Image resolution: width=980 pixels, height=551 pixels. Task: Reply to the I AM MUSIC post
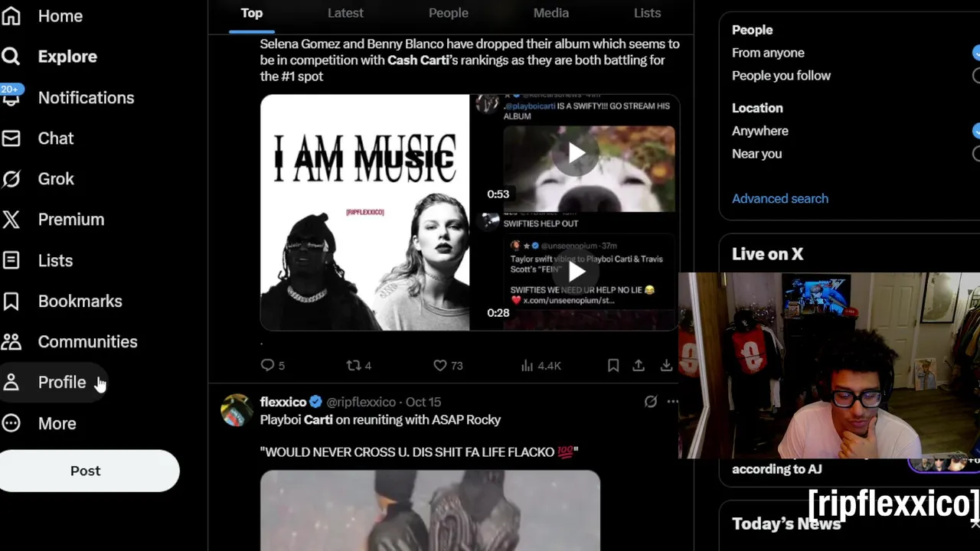click(267, 366)
